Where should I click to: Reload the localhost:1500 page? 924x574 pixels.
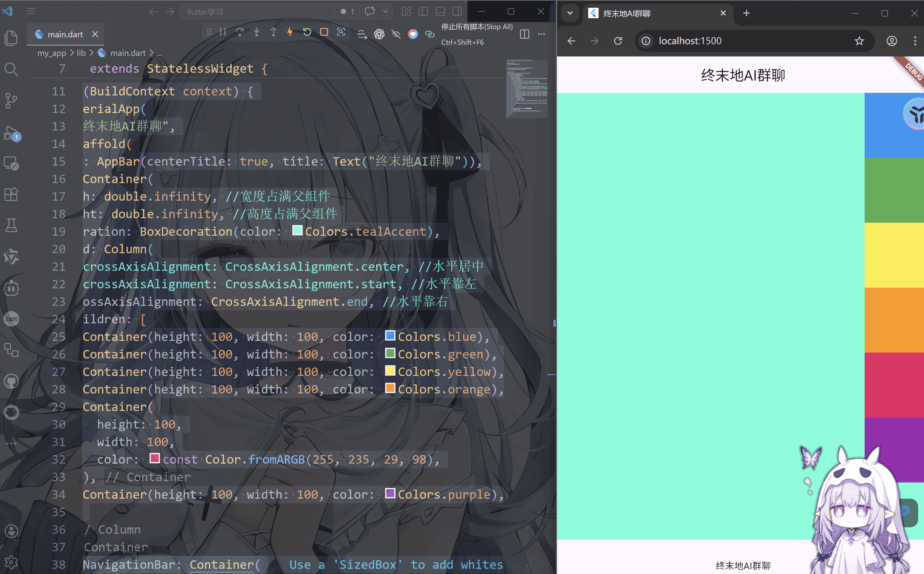[x=618, y=41]
